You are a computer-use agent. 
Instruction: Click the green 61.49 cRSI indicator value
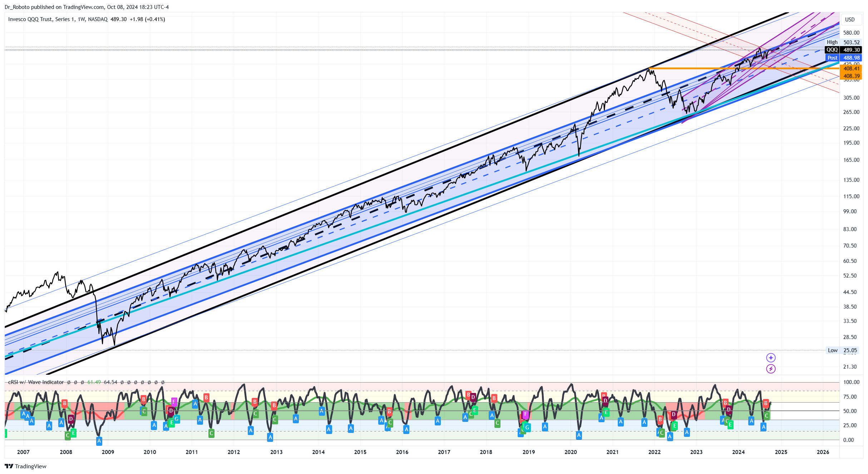click(94, 382)
